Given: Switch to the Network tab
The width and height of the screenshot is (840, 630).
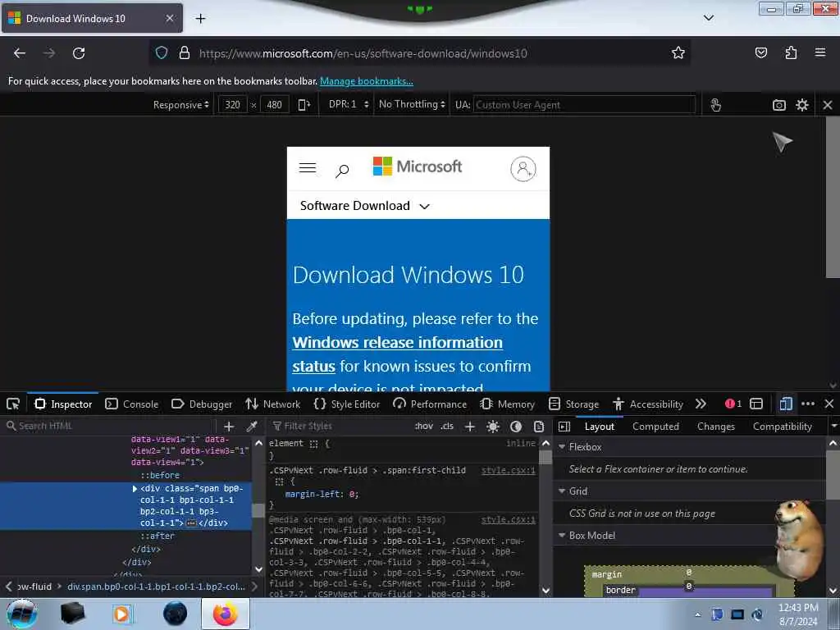Looking at the screenshot, I should (272, 404).
